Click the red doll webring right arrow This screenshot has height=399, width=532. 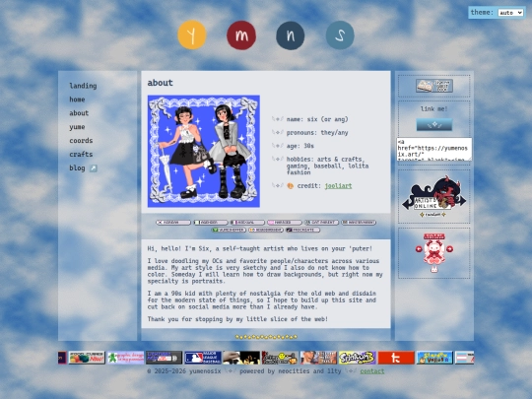pos(449,249)
